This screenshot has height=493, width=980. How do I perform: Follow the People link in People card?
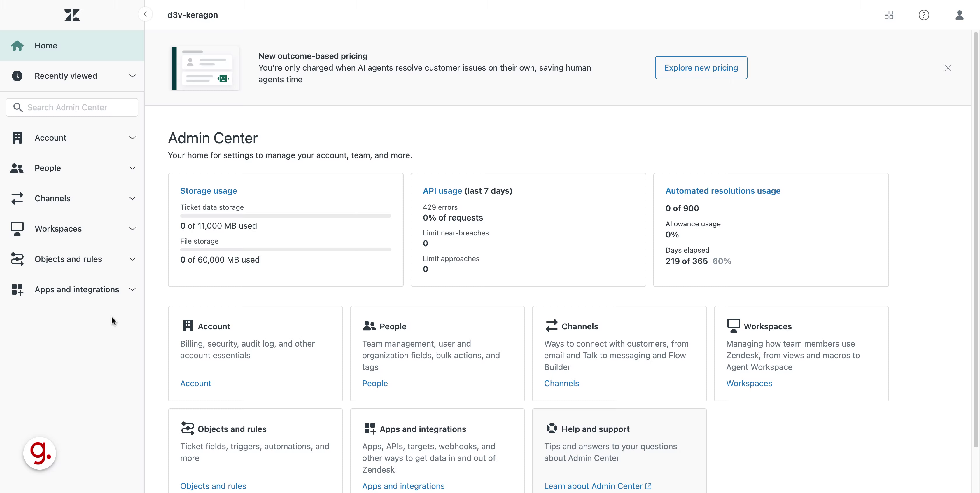tap(375, 383)
